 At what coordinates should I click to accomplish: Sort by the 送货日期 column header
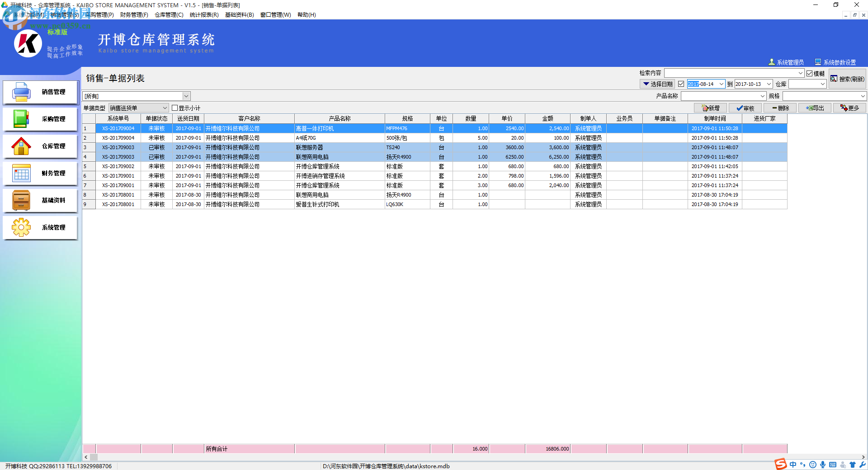(189, 119)
